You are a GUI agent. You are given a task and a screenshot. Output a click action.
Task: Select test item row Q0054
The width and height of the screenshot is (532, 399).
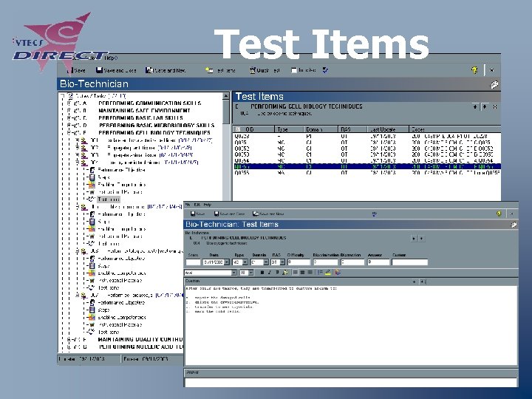point(366,160)
